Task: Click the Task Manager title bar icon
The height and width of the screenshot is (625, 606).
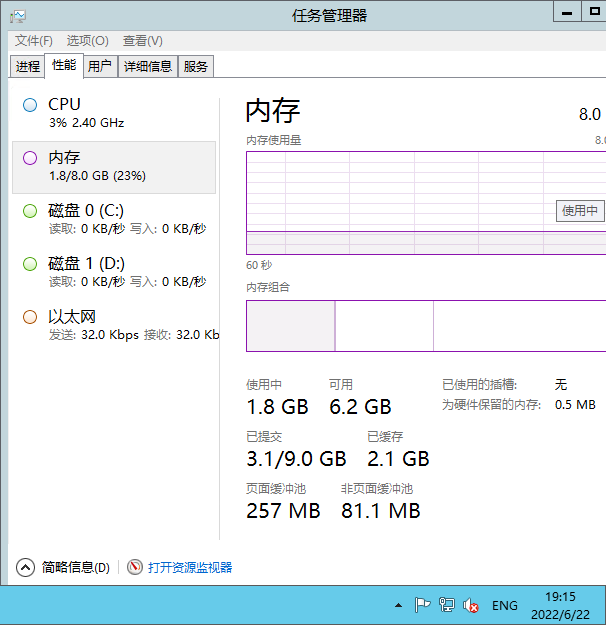Action: pyautogui.click(x=18, y=15)
